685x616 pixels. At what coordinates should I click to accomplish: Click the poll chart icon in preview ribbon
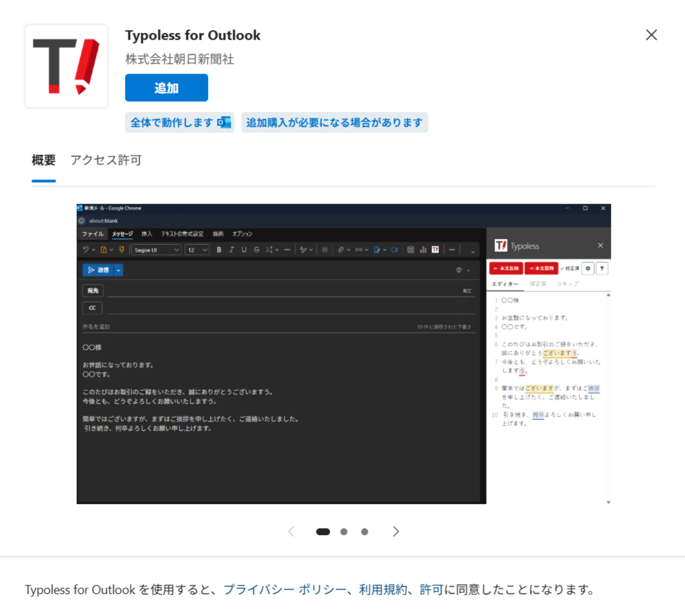(x=423, y=250)
